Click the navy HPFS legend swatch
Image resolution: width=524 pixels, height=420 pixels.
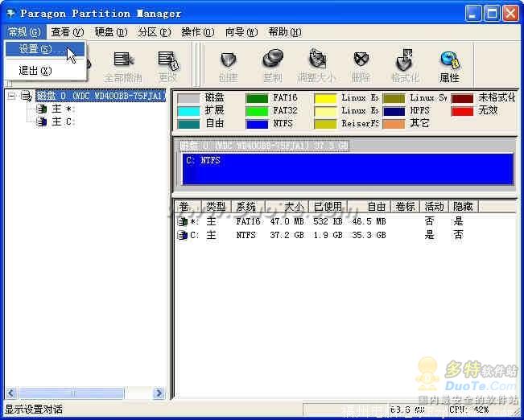pyautogui.click(x=394, y=111)
